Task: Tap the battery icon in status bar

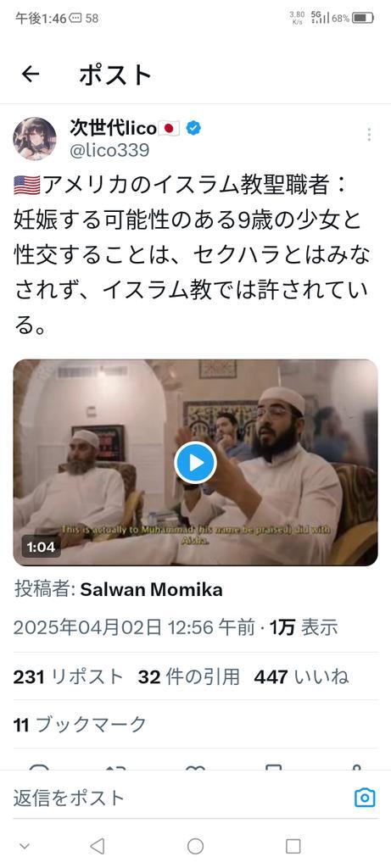Action: click(363, 19)
